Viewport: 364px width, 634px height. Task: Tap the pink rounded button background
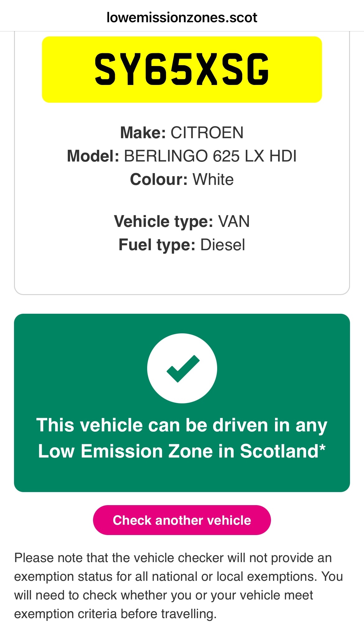[x=182, y=519]
